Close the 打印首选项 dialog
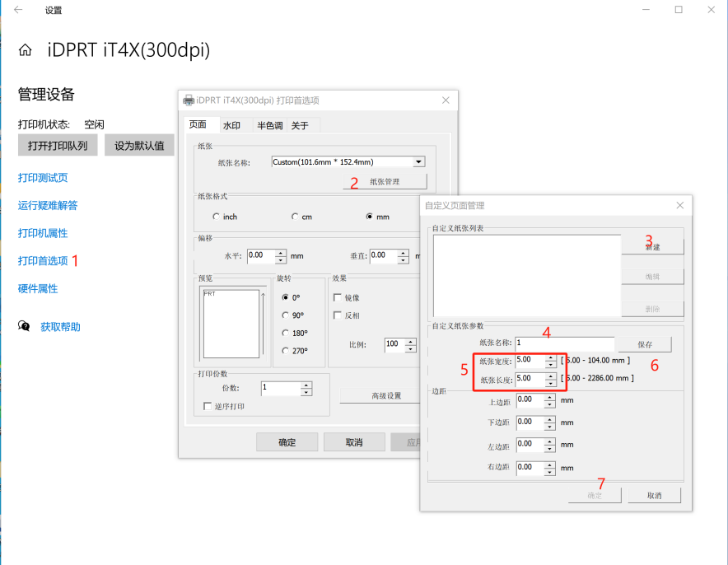 point(446,100)
